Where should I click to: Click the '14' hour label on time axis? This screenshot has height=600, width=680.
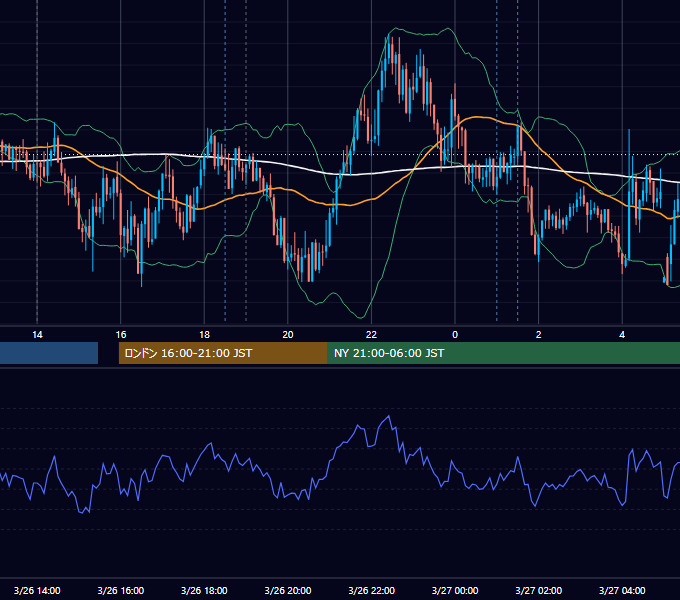(x=37, y=335)
